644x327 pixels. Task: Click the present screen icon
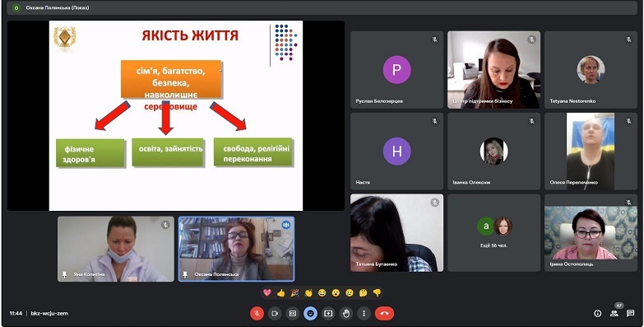(x=328, y=314)
